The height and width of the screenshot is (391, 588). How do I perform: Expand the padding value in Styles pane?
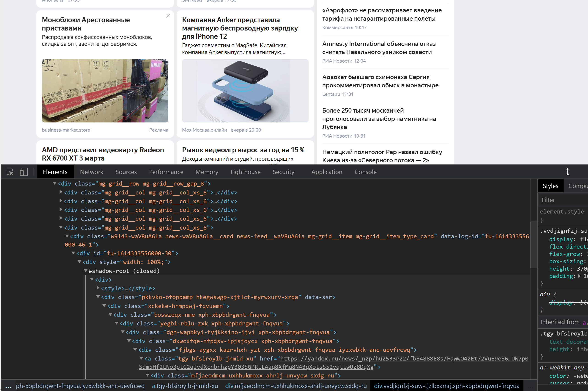point(579,276)
